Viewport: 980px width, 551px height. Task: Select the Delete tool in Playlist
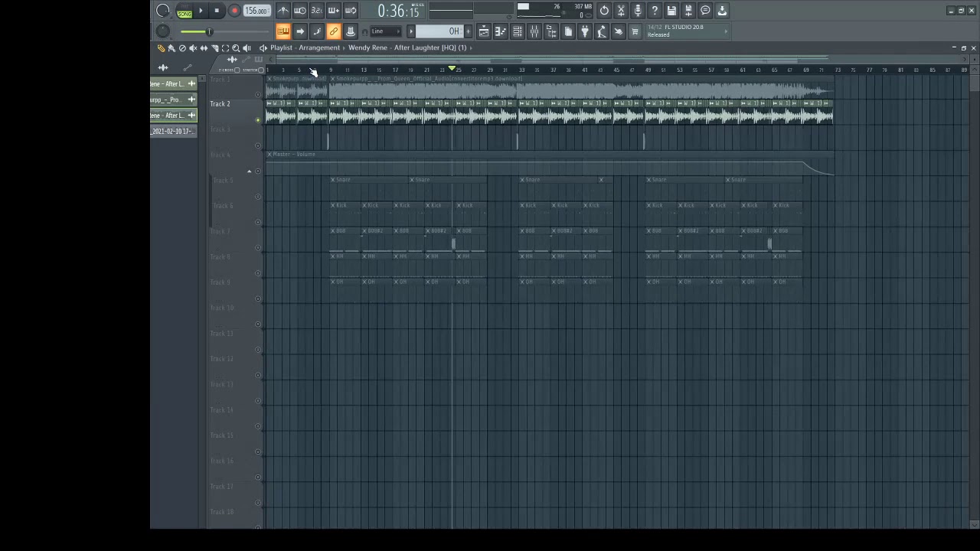(182, 47)
